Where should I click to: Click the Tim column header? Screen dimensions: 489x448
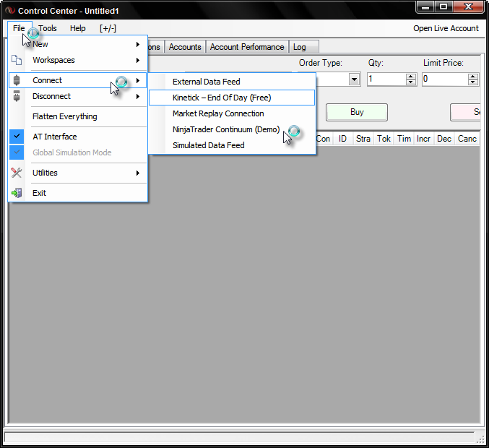[x=404, y=139]
